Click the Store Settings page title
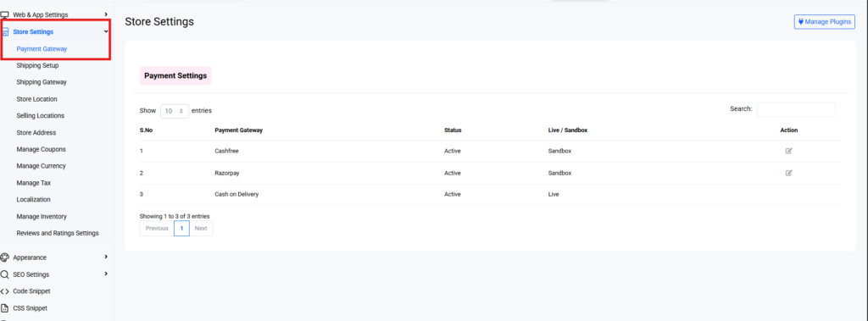Screen dimensions: 868x321 pyautogui.click(x=159, y=21)
